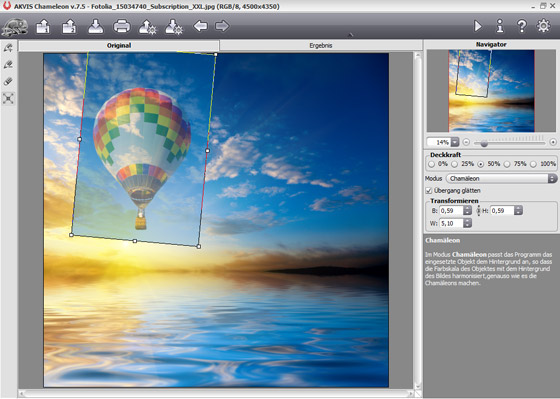Open preferences gear icon
560x399 pixels.
coord(543,26)
